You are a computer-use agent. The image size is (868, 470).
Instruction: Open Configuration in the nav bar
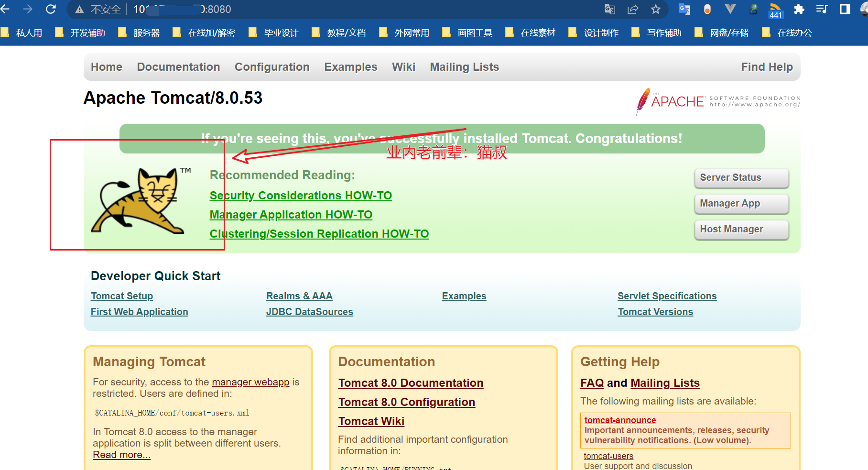[x=272, y=67]
